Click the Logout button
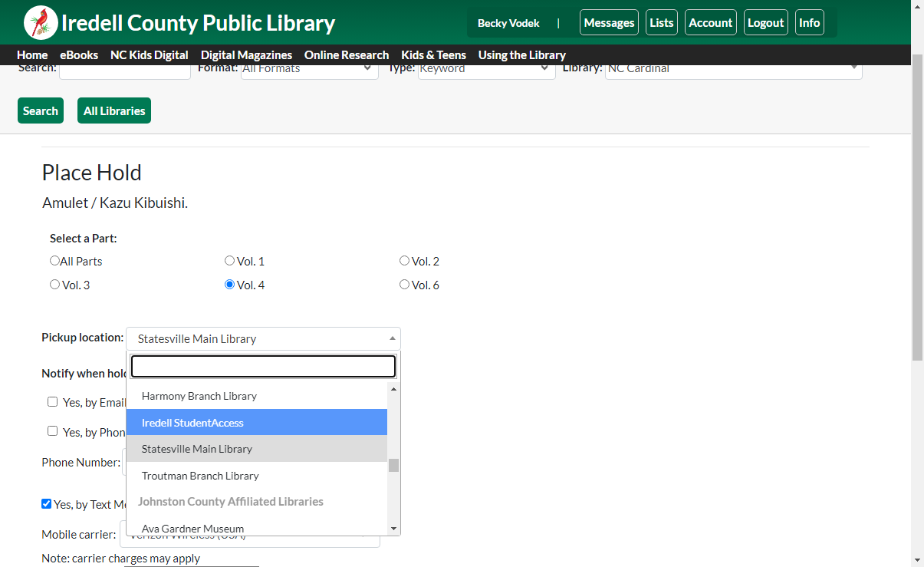Screen dimensions: 924x567 pos(765,23)
